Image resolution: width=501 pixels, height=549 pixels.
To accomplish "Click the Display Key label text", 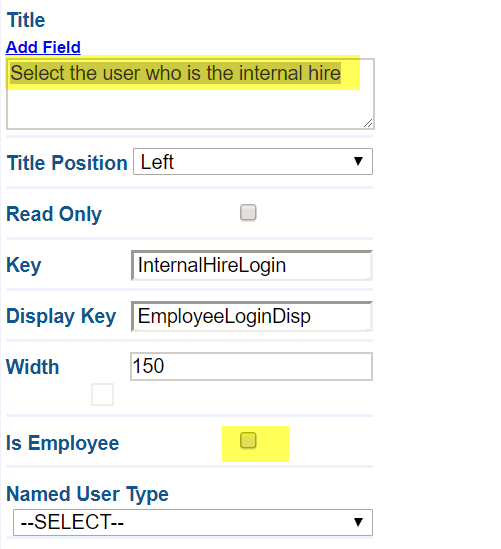I will tap(61, 316).
